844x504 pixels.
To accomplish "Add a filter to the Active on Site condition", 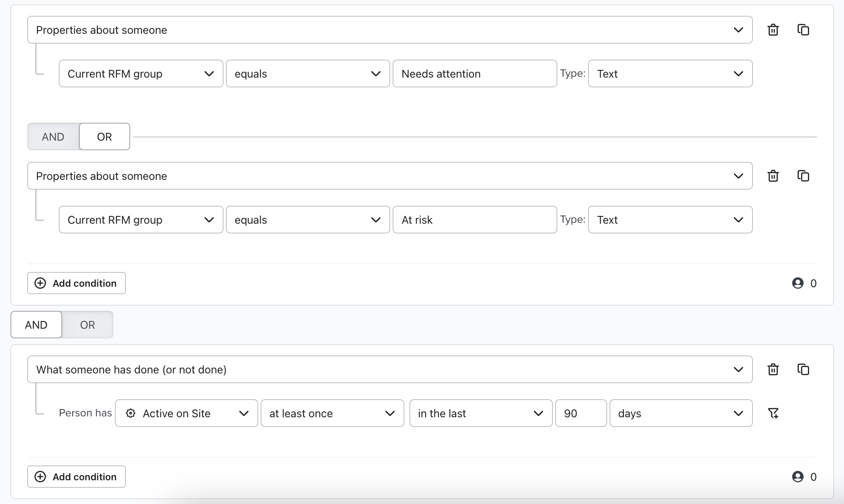I will 773,413.
